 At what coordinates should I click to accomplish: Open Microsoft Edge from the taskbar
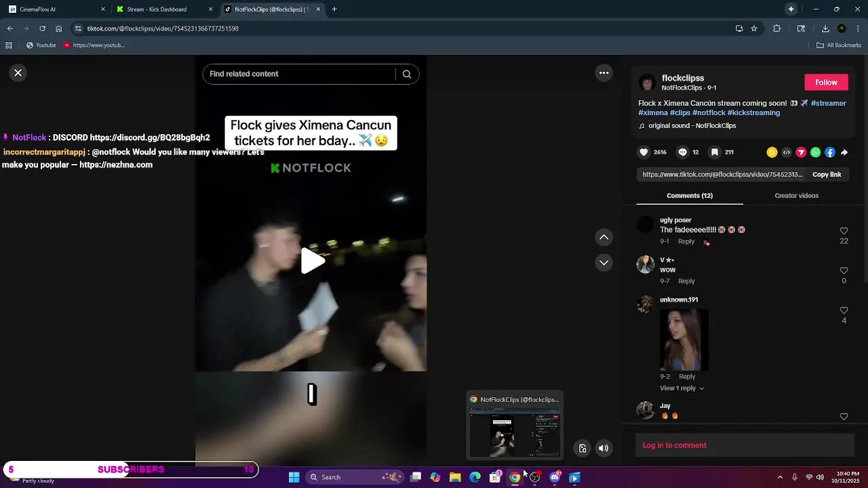(x=475, y=477)
